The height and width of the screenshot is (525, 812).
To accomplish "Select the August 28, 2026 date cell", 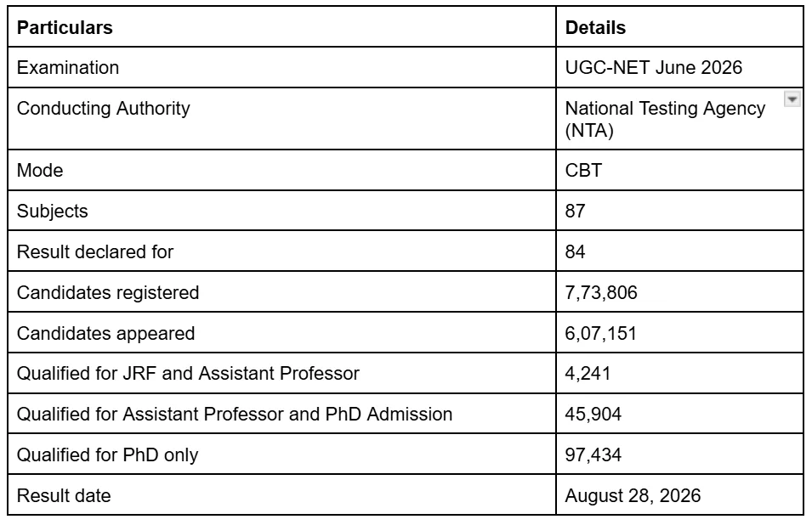I will 679,495.
